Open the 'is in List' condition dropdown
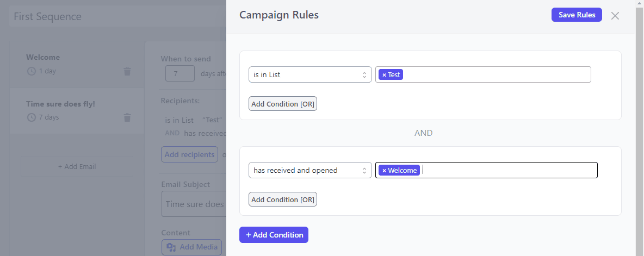Image resolution: width=644 pixels, height=256 pixels. coord(309,75)
